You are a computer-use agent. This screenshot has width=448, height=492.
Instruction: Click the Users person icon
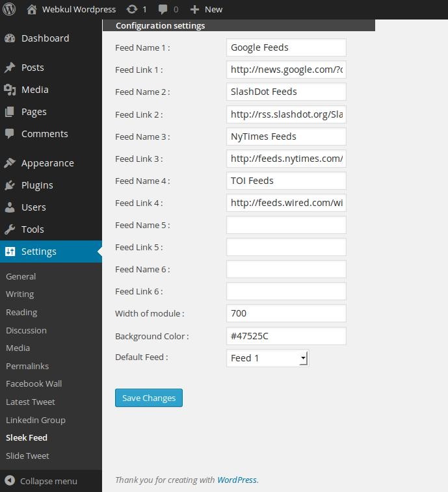click(x=10, y=207)
